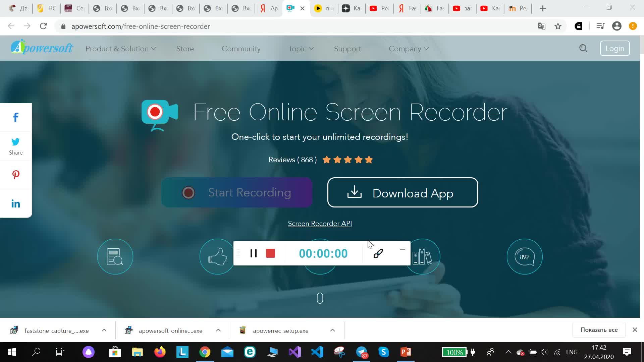This screenshot has width=644, height=362.
Task: Reload the page
Action: point(43,26)
